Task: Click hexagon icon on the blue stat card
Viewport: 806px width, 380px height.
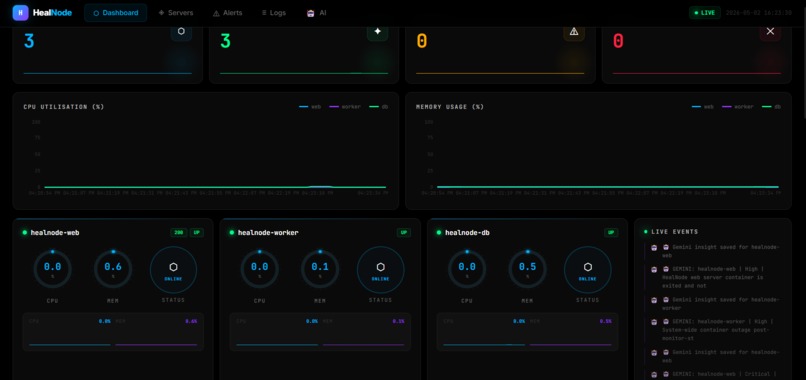Action: tap(181, 31)
